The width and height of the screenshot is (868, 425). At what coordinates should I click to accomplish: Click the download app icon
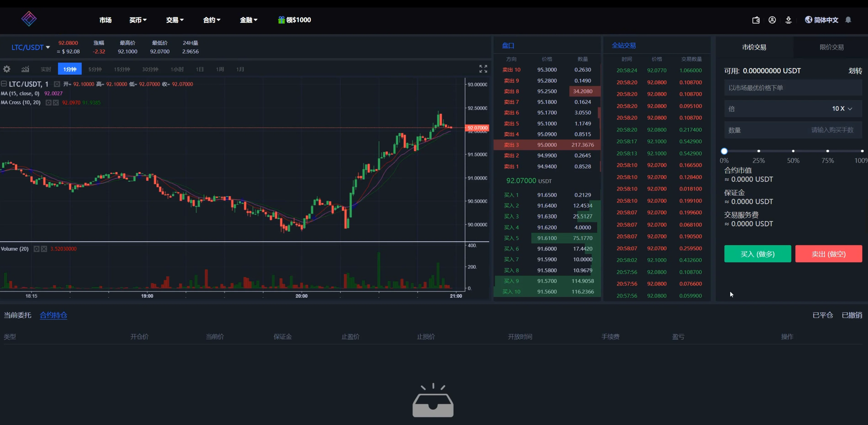[789, 20]
